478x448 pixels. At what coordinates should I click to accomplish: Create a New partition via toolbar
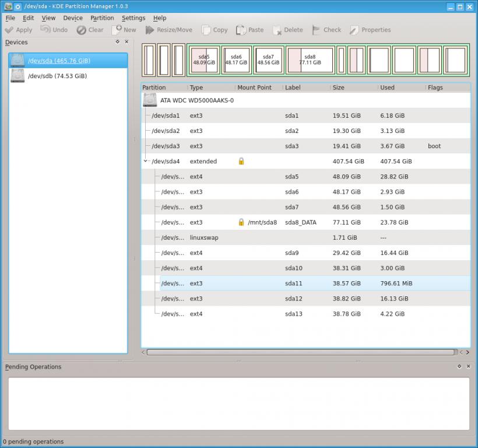(117, 30)
